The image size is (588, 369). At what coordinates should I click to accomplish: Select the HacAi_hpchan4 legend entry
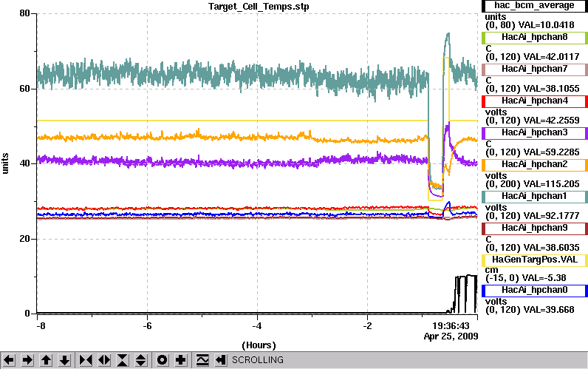click(534, 101)
